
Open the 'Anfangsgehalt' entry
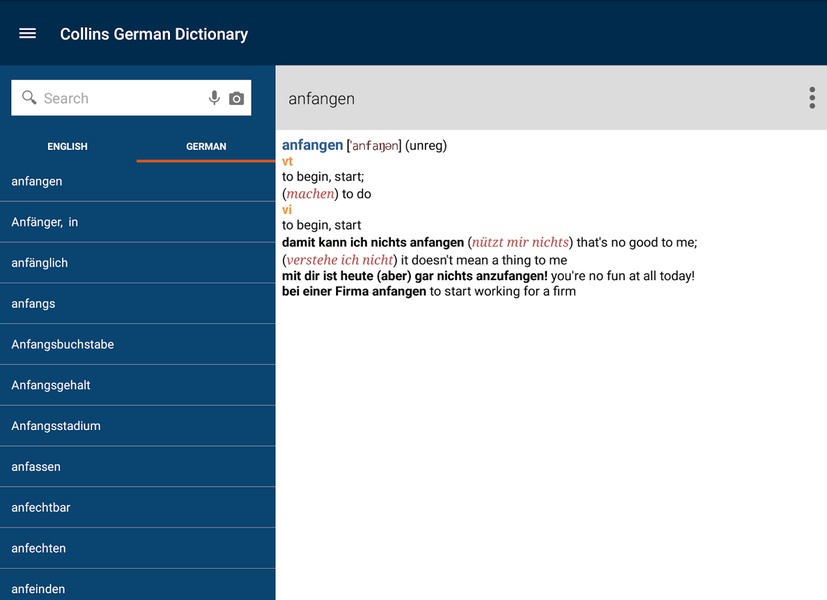point(138,385)
